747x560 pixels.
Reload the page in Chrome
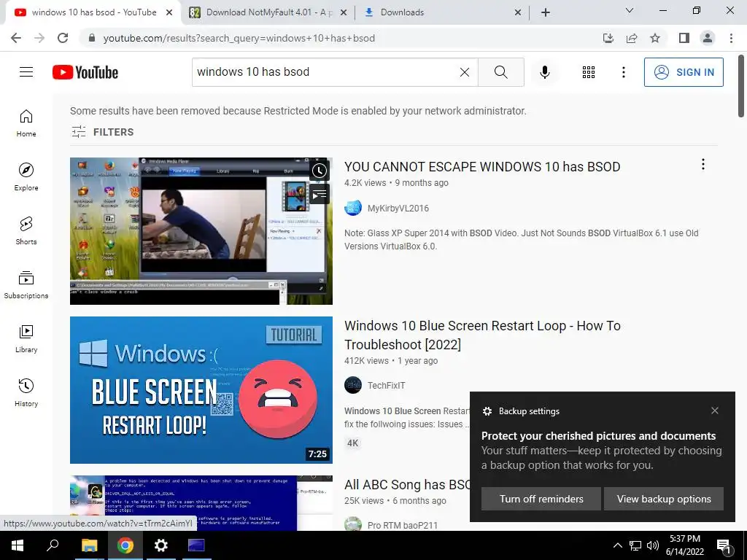[63, 38]
